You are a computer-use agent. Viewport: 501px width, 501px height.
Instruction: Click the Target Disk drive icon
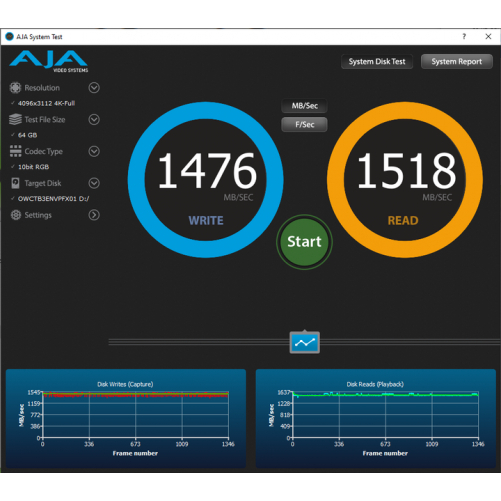coord(15,183)
